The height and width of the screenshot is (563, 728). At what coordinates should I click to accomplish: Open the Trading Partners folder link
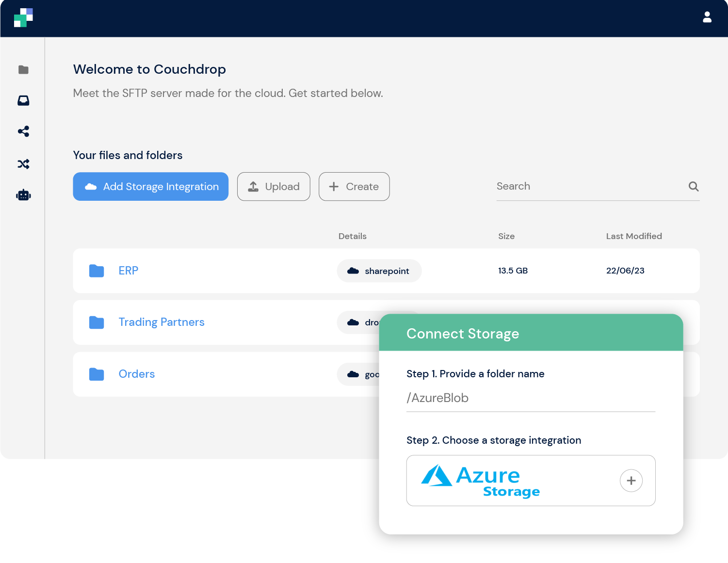(x=162, y=322)
